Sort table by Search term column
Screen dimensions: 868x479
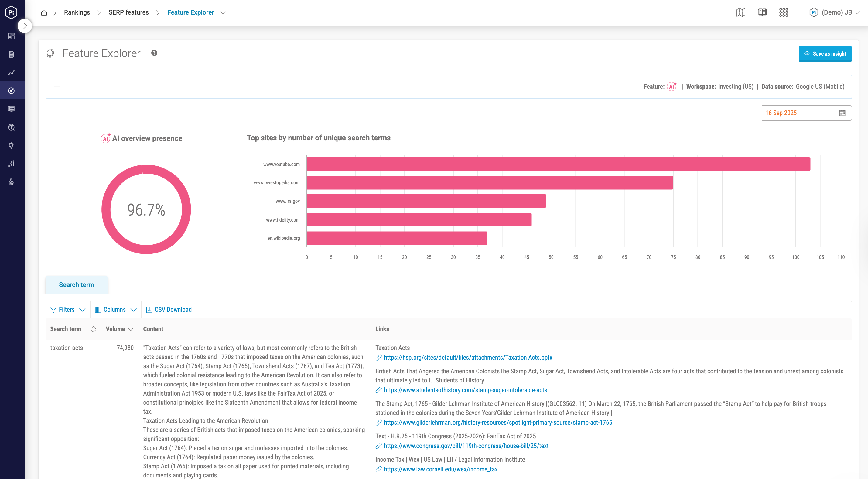93,329
